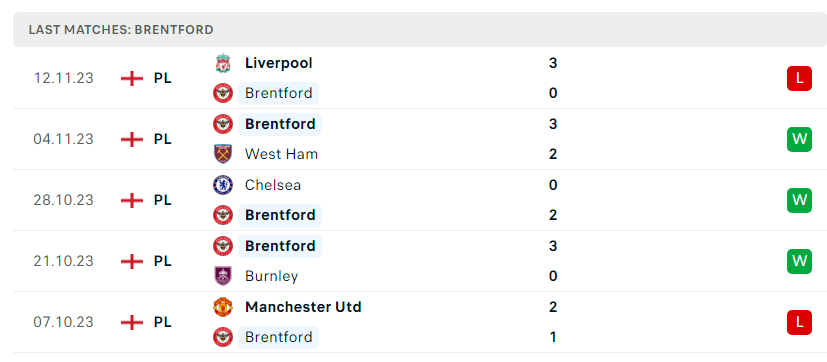Click green W badge for Burnley match

pos(800,261)
